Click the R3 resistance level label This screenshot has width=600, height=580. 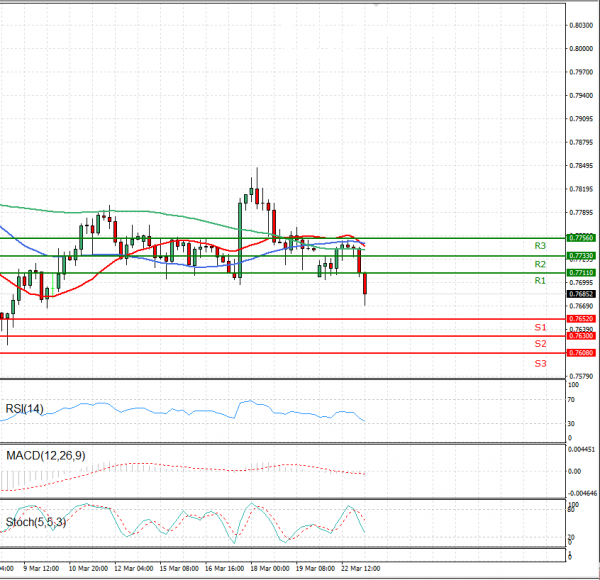(539, 245)
